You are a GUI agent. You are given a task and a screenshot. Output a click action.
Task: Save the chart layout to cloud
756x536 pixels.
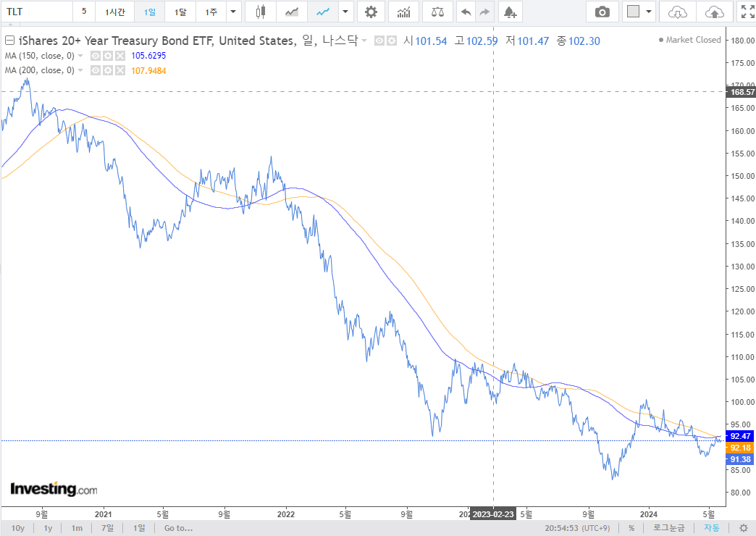point(714,12)
